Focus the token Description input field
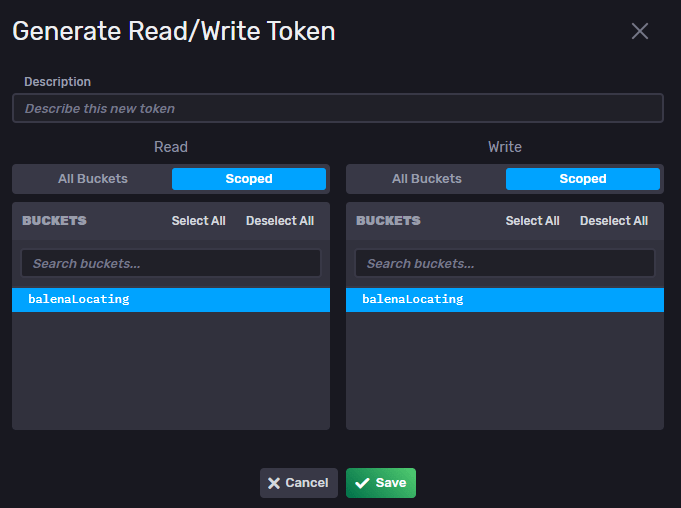Image resolution: width=681 pixels, height=508 pixels. pos(337,108)
